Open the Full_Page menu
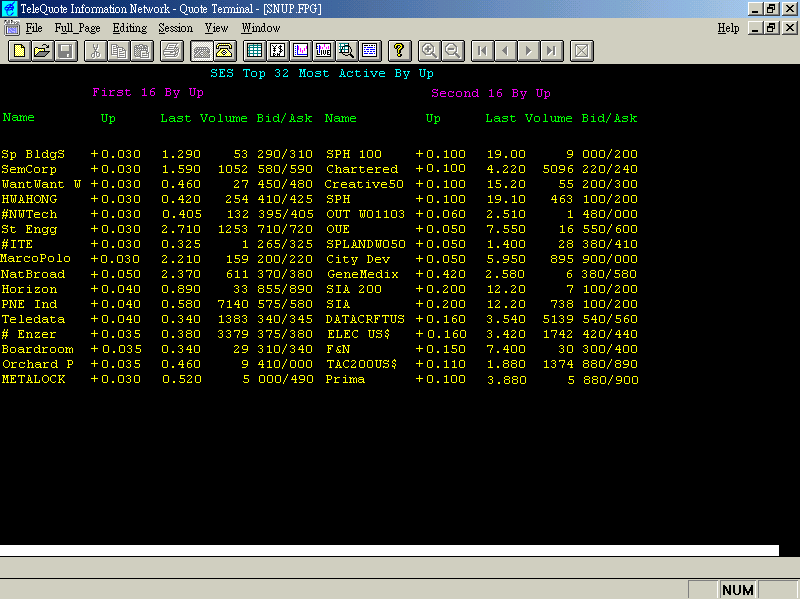 (78, 28)
